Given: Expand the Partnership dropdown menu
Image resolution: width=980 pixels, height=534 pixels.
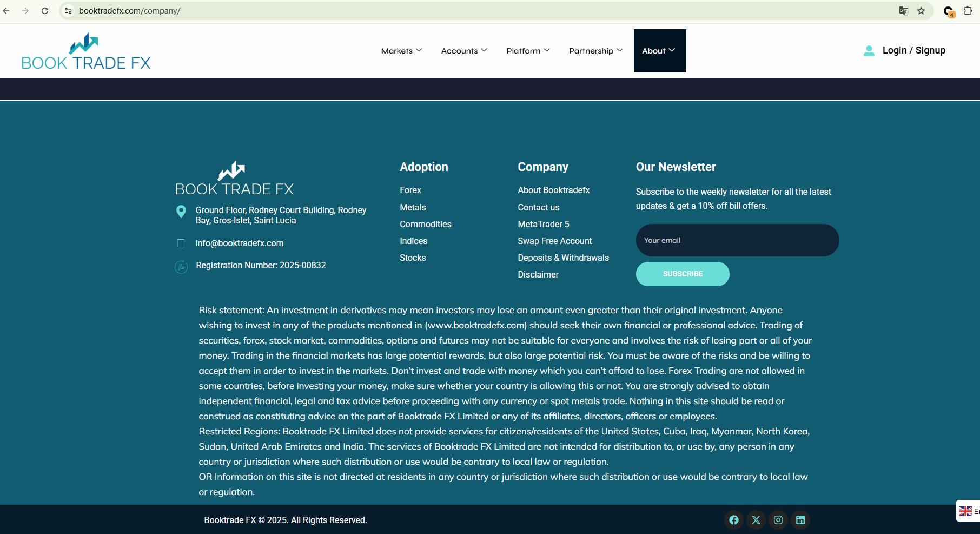Looking at the screenshot, I should pos(596,51).
